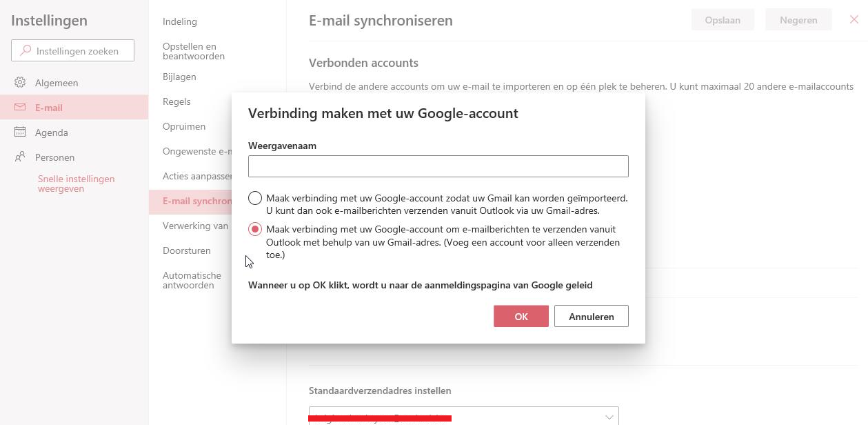This screenshot has height=425, width=868.
Task: Close settings with the X icon
Action: pos(854,20)
